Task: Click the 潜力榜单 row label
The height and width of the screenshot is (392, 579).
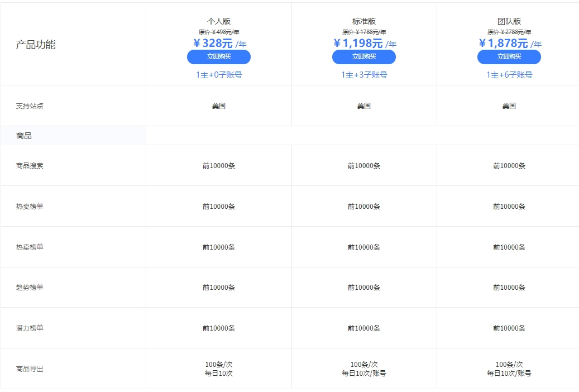Action: pos(30,328)
